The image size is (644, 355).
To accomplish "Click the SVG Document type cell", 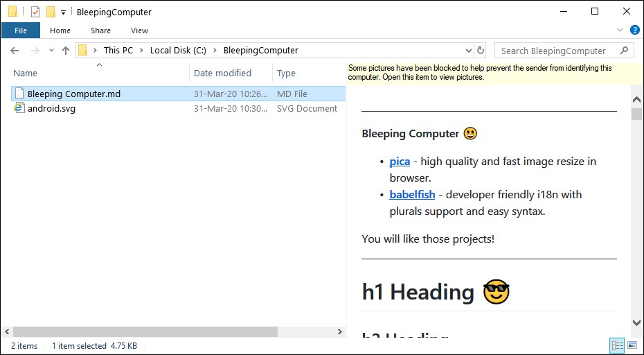I will point(307,109).
